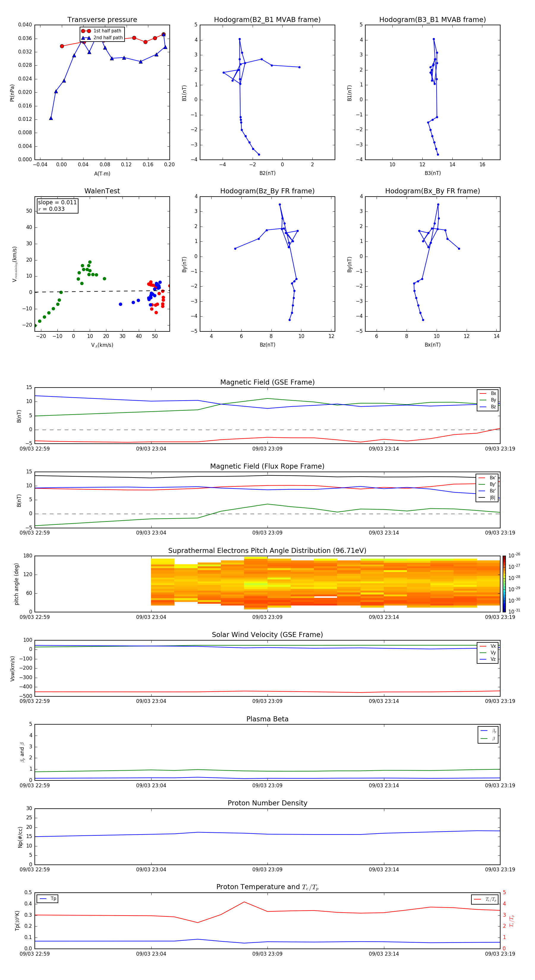Screen dimensions: 535x980
Task: Click the 'Magnetic Field (Flux Rope Frame)' title
Action: point(267,467)
